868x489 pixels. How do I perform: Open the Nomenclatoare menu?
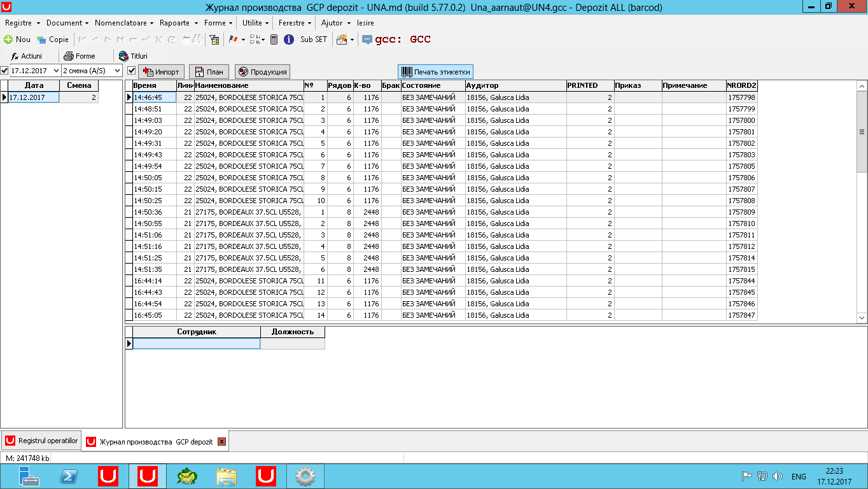[x=123, y=23]
